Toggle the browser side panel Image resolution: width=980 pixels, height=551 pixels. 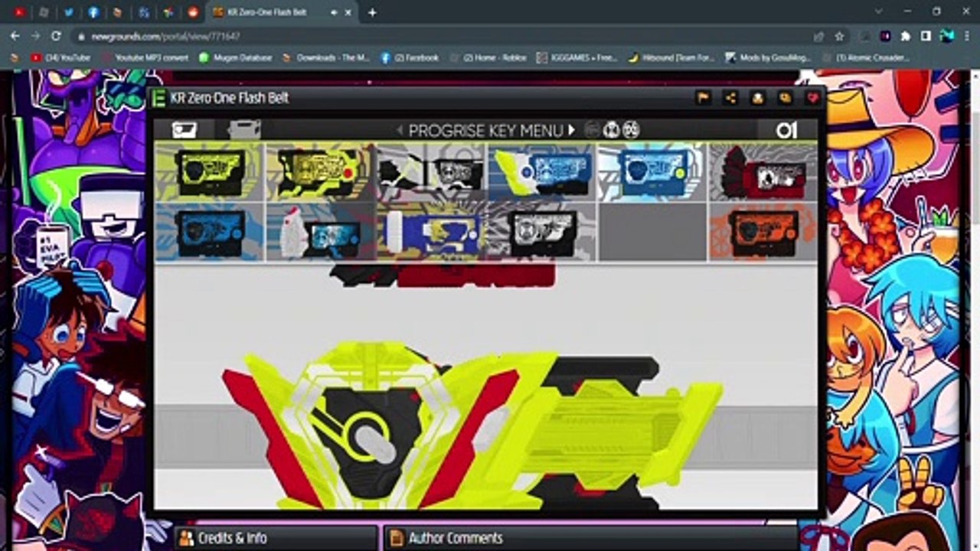click(926, 36)
